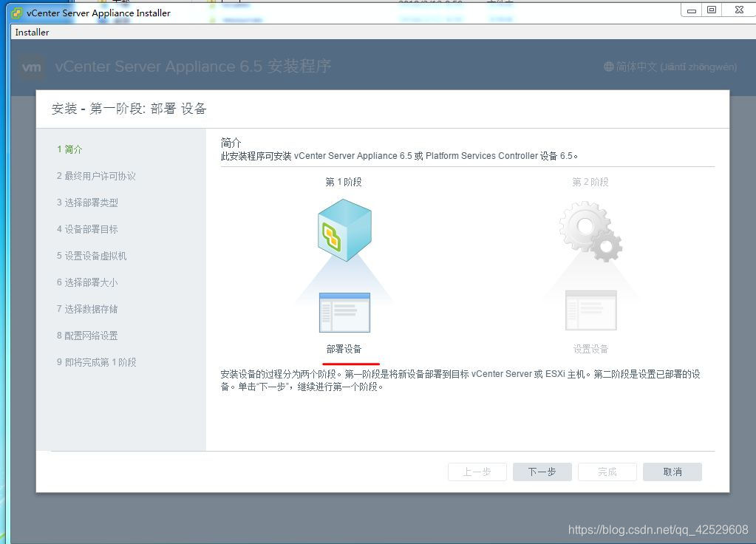Click the 取消 (Cancel) button
The width and height of the screenshot is (756, 544).
coord(672,472)
